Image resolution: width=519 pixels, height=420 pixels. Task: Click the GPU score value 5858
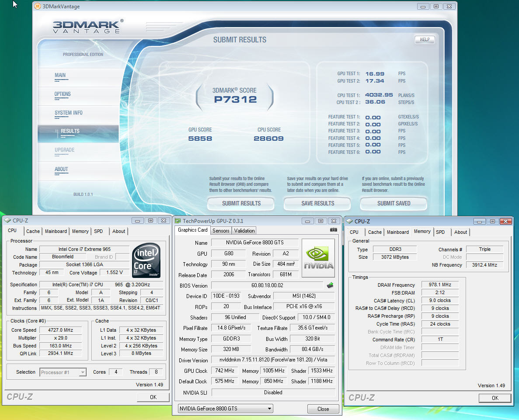pyautogui.click(x=200, y=139)
